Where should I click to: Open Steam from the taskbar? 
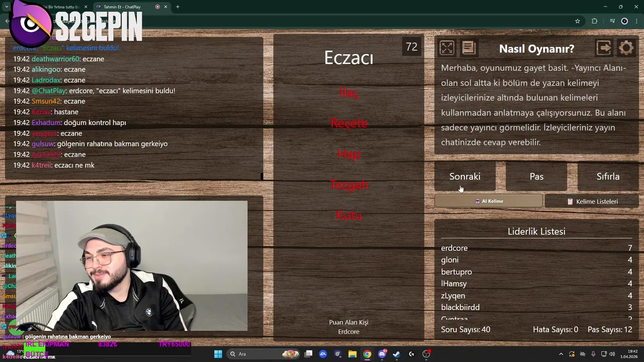tap(396, 354)
